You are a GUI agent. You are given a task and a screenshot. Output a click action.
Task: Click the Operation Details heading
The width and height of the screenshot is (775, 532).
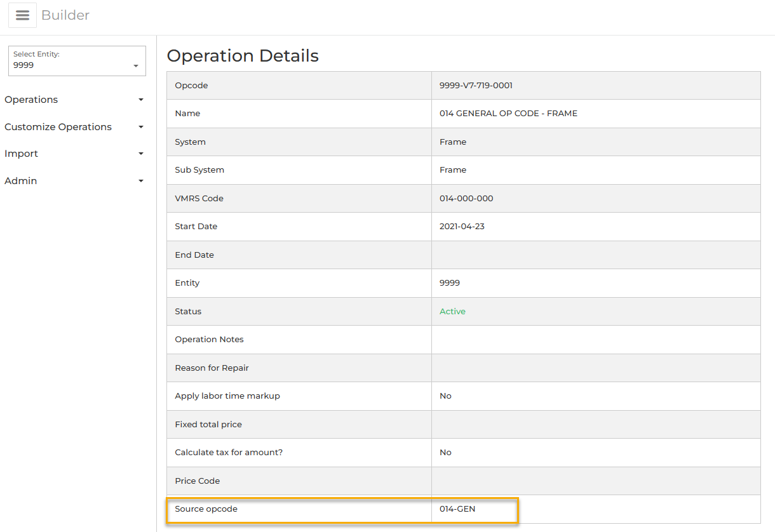243,56
